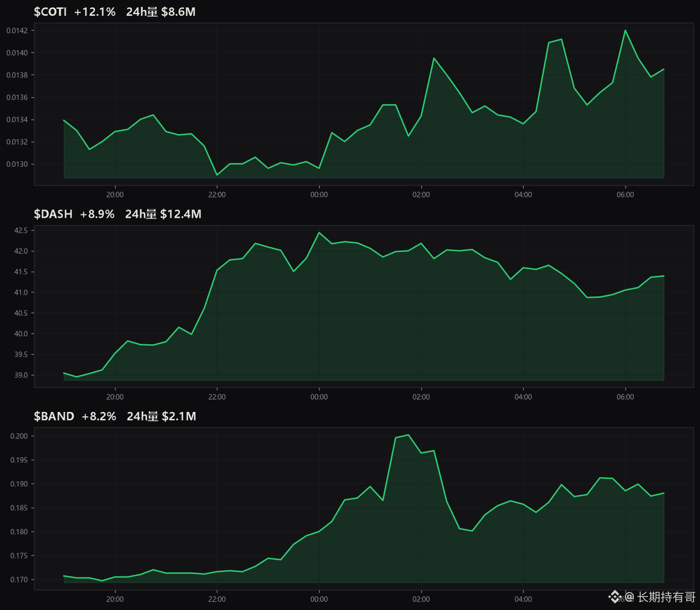
Task: Click the $DASH ticker title
Action: [53, 214]
